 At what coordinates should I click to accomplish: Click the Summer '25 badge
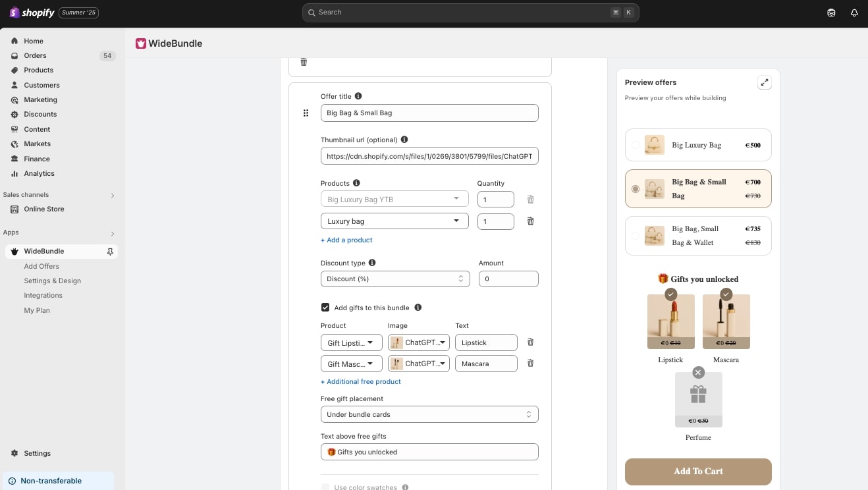pyautogui.click(x=79, y=13)
